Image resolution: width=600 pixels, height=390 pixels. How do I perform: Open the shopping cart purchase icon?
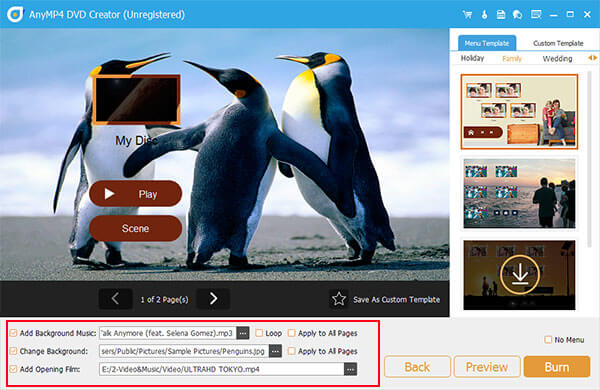tap(467, 15)
